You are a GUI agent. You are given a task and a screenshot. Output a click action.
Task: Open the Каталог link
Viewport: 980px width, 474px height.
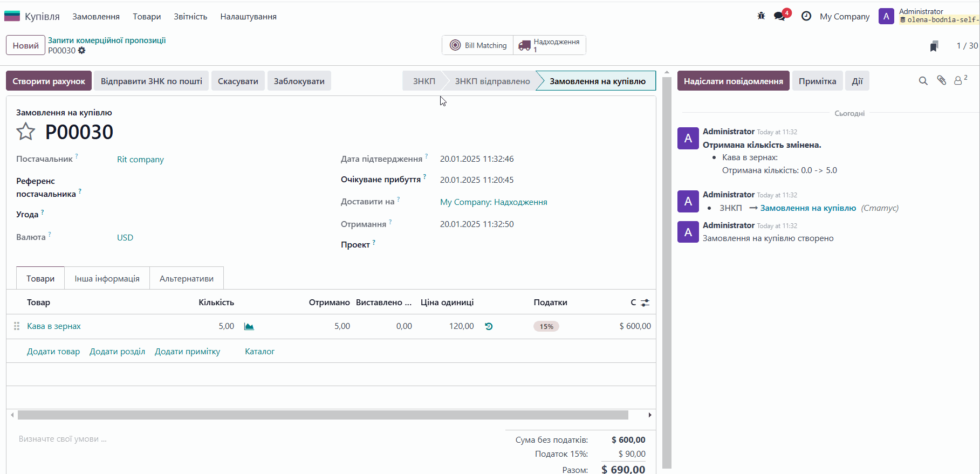coord(259,351)
